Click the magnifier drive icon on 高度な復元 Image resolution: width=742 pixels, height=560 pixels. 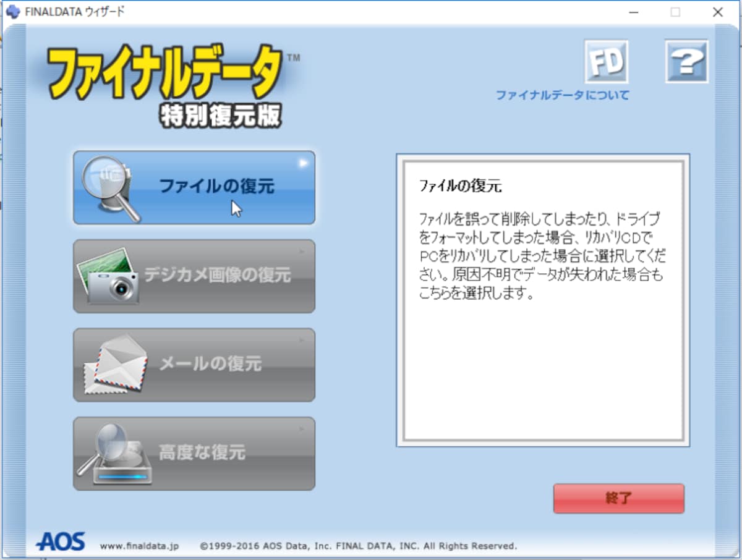coord(114,454)
